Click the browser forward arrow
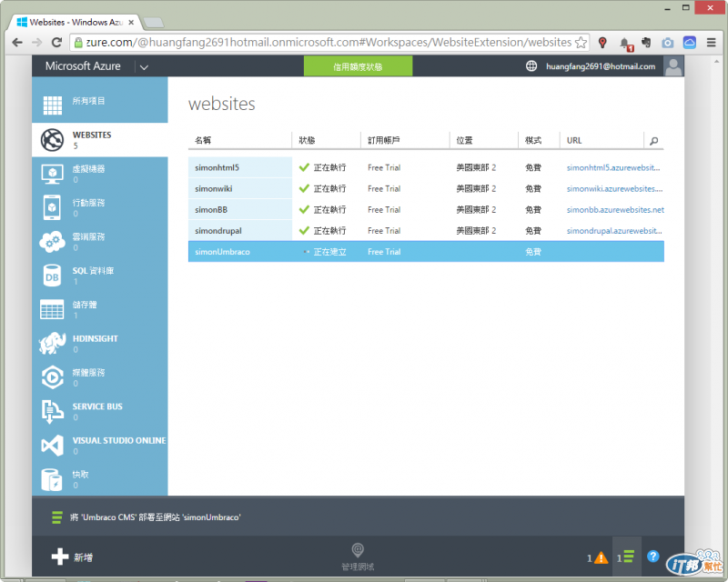This screenshot has height=582, width=728. [x=36, y=42]
